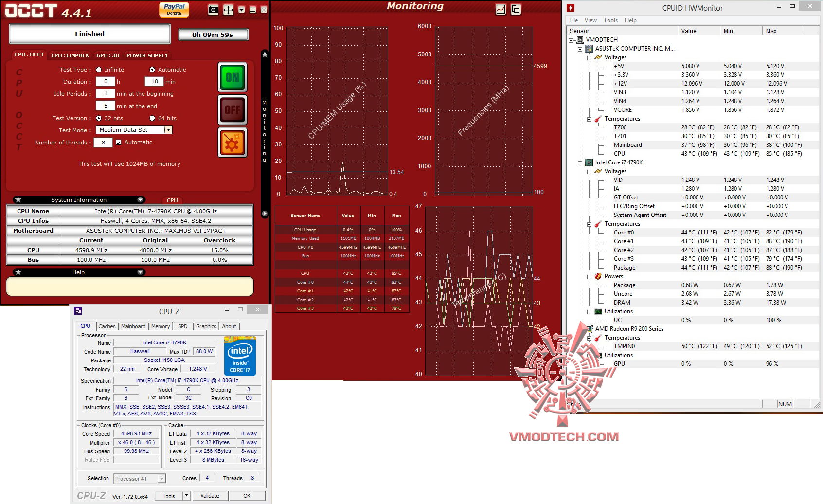Start the test with the green ON button
The width and height of the screenshot is (823, 504).
[233, 77]
